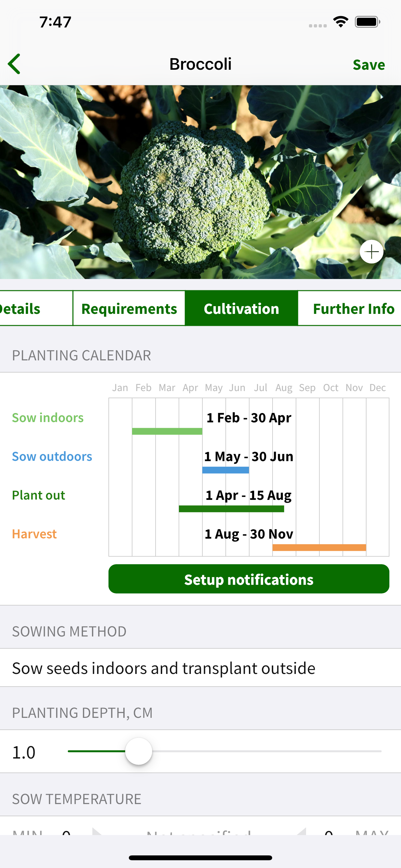Image resolution: width=401 pixels, height=868 pixels.
Task: Tap the Harvest row label
Action: [x=34, y=534]
